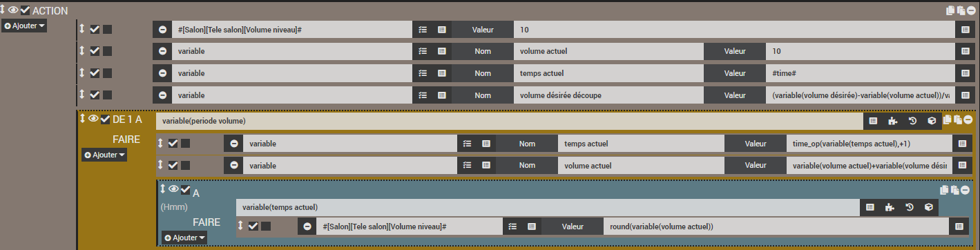Viewport: 980px width, 250px height.
Task: Open equipment plugin picker for periode volume row
Action: pyautogui.click(x=892, y=121)
